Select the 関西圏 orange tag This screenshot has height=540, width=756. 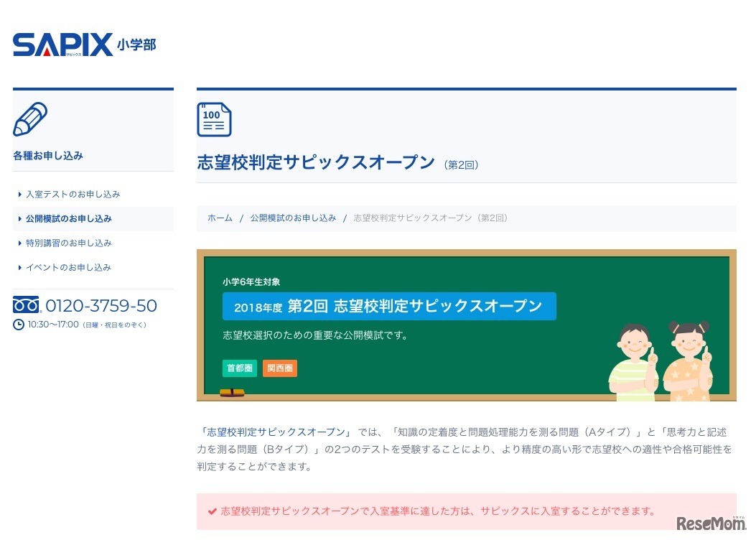click(x=280, y=368)
